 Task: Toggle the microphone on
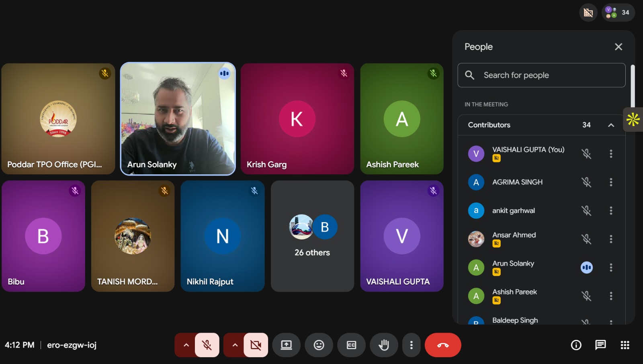click(207, 345)
